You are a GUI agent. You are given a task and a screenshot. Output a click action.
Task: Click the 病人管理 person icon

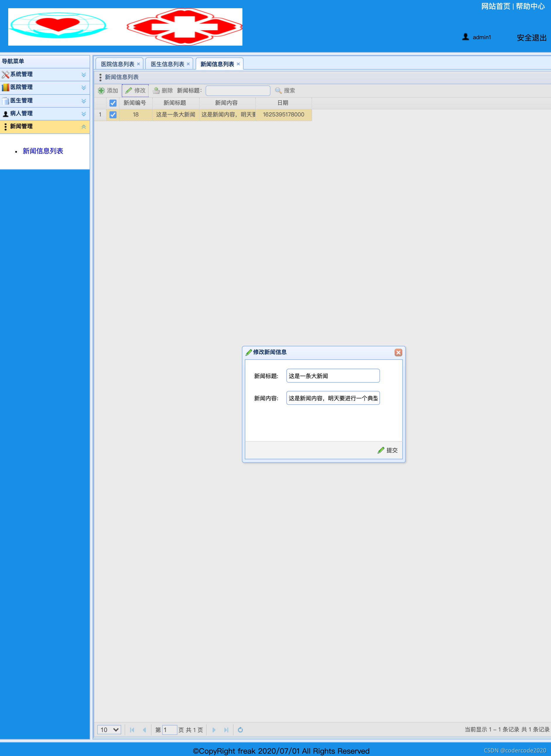5,114
